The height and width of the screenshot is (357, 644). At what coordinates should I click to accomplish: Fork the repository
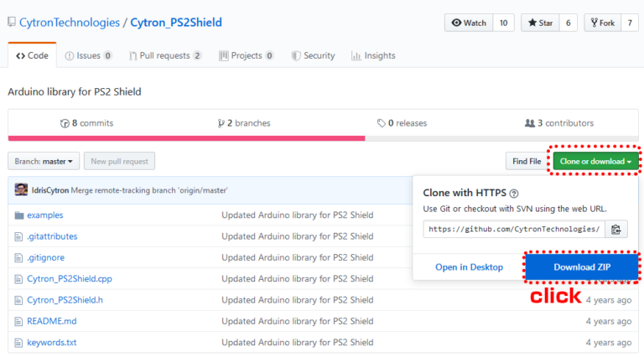coord(601,23)
